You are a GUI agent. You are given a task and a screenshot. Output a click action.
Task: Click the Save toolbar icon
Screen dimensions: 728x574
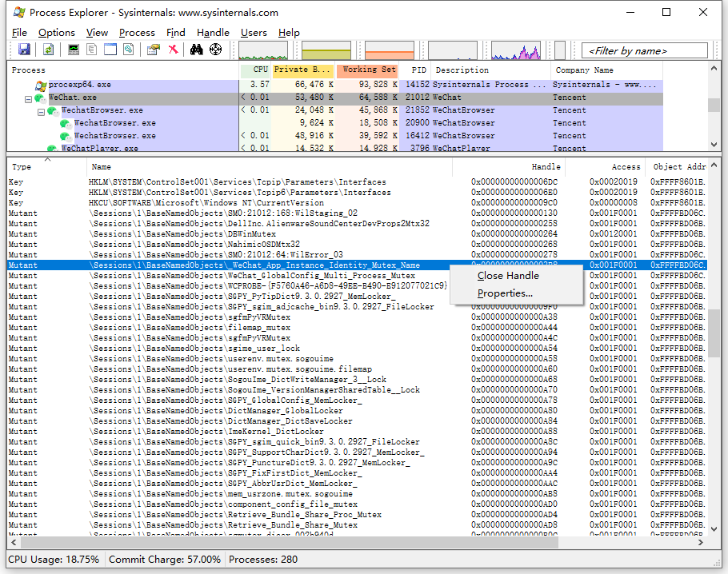(x=24, y=50)
